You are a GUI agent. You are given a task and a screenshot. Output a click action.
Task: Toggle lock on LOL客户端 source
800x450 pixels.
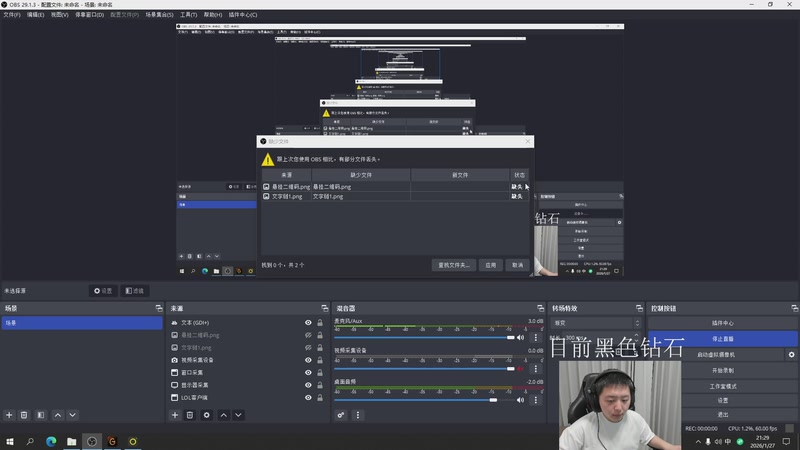click(320, 397)
